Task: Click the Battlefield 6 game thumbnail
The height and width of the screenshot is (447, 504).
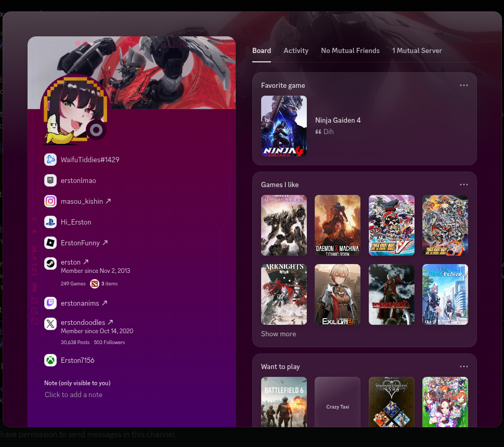Action: (x=283, y=401)
